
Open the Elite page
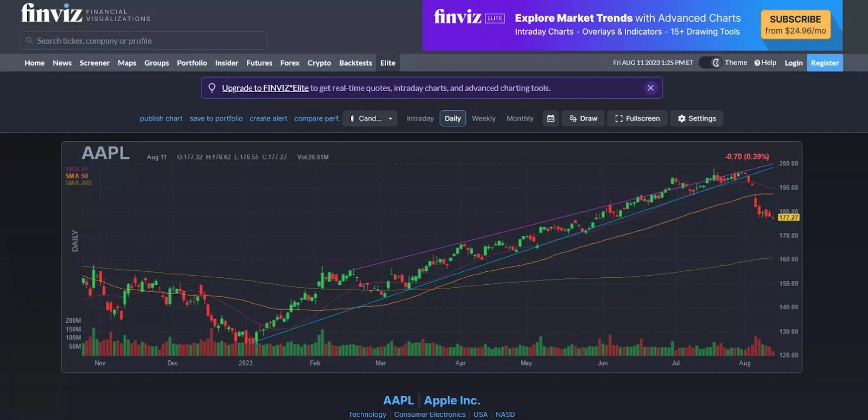coord(388,63)
